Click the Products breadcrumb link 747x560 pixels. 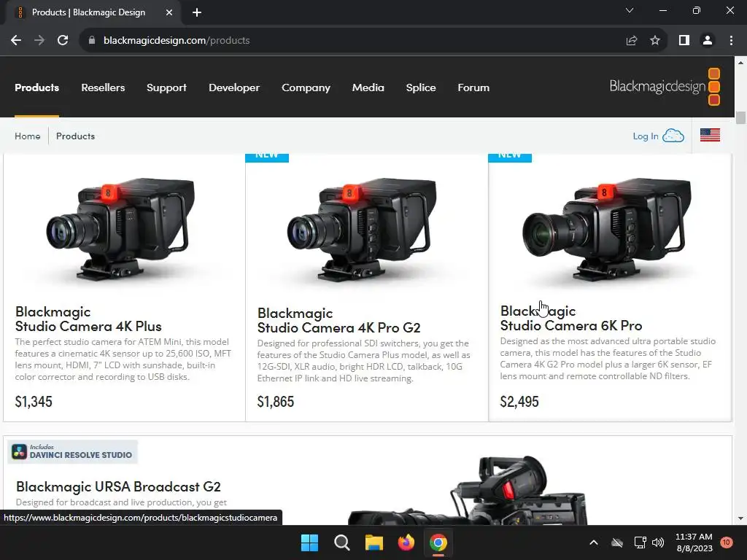[x=75, y=136]
